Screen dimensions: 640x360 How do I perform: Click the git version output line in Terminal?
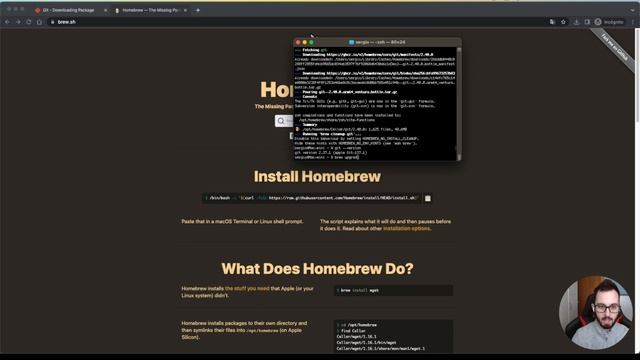tap(331, 153)
